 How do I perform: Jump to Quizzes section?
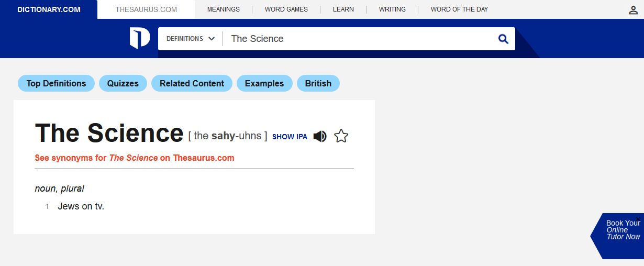pyautogui.click(x=123, y=83)
